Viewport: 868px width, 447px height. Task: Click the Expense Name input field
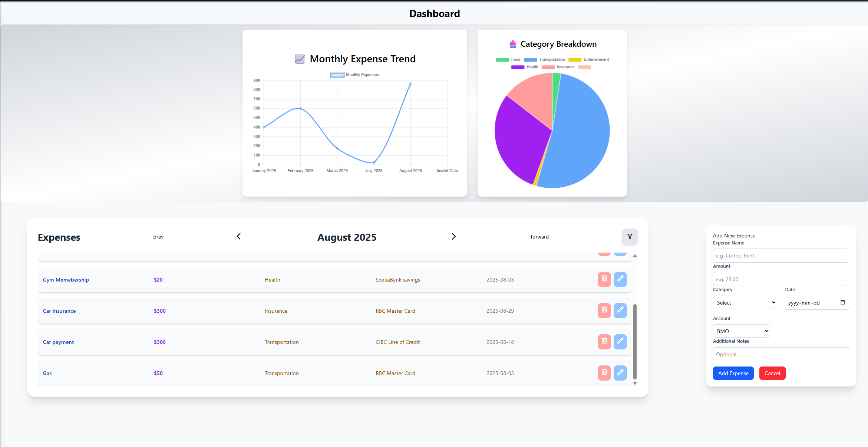780,255
